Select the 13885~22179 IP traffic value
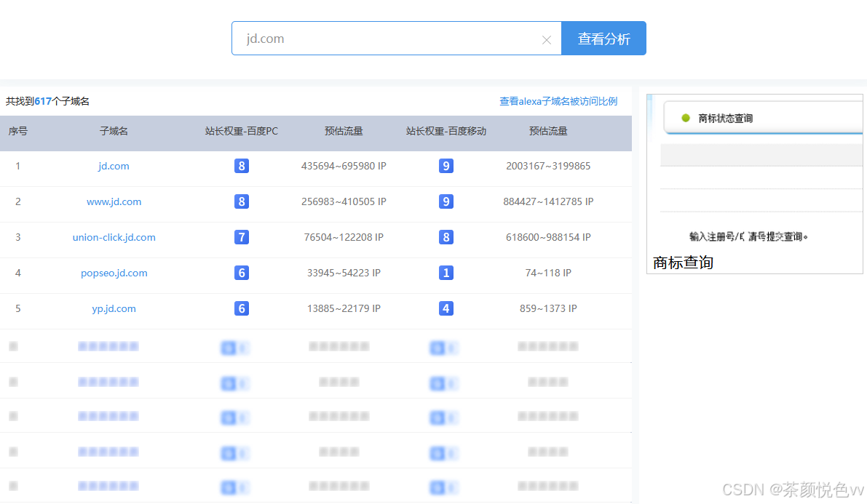The height and width of the screenshot is (504, 867). [344, 308]
